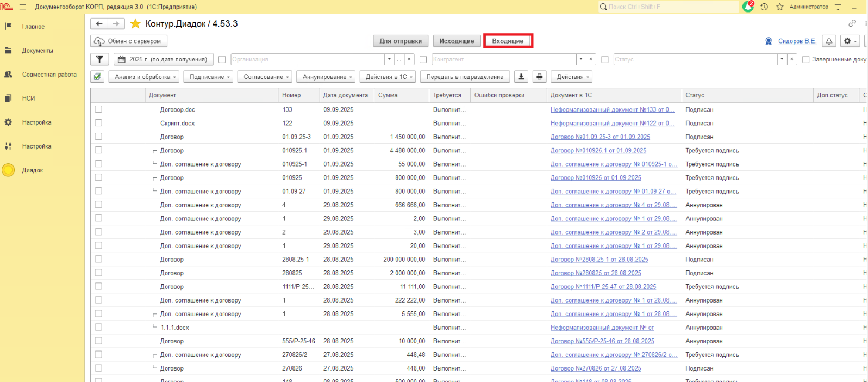Click the Обмен с сервером button
Viewport: 868px width, 382px height.
[x=129, y=41]
